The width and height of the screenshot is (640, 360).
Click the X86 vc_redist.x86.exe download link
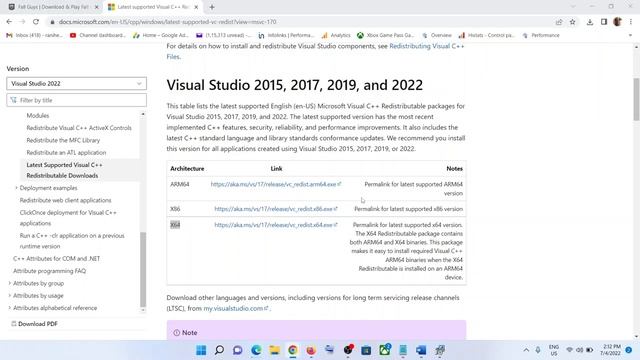(x=276, y=209)
